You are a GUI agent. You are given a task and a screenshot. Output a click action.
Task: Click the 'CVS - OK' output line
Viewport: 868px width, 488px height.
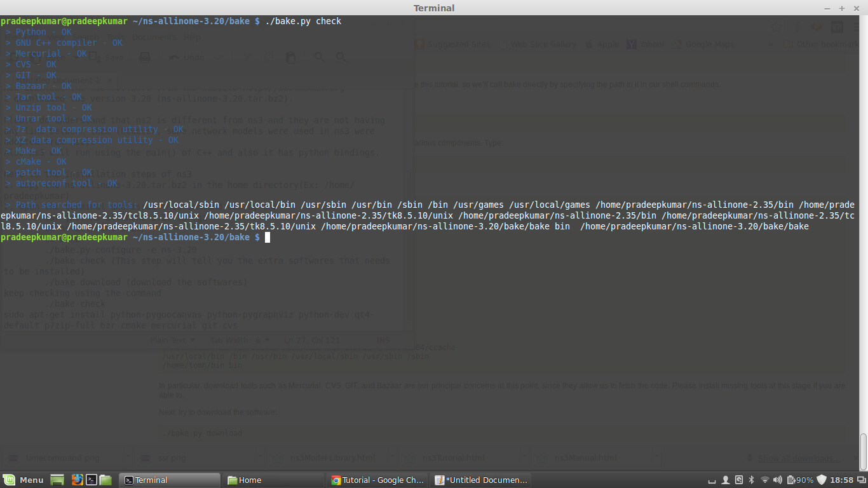click(31, 64)
